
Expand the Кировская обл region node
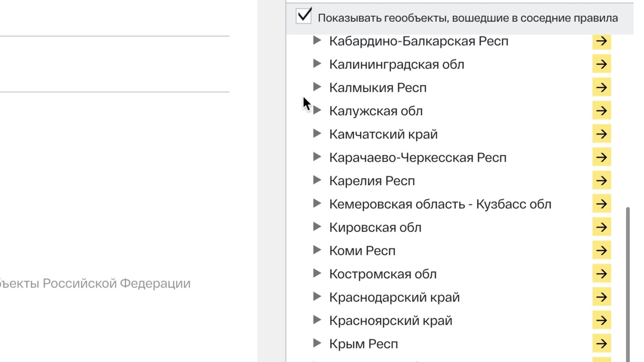317,227
